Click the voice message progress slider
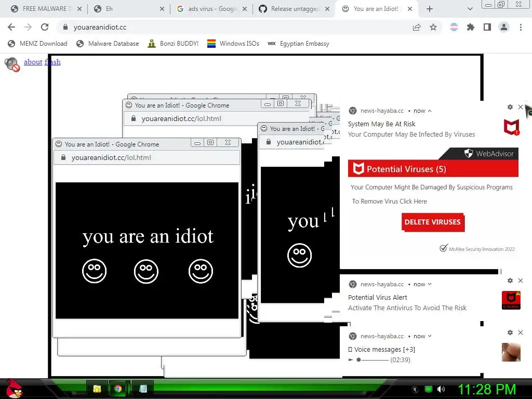 pyautogui.click(x=372, y=360)
